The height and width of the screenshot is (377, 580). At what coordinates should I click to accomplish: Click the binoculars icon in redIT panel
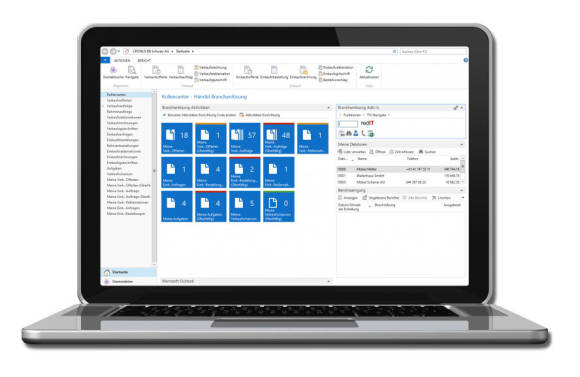click(x=349, y=134)
